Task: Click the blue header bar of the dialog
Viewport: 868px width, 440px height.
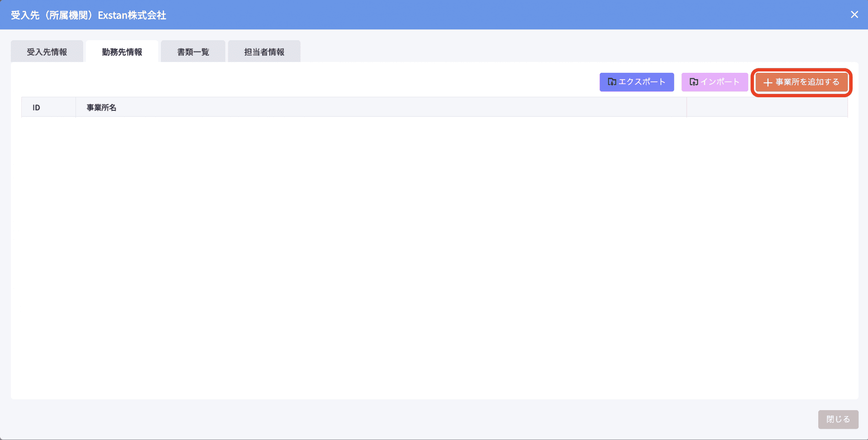Action: [x=497, y=14]
